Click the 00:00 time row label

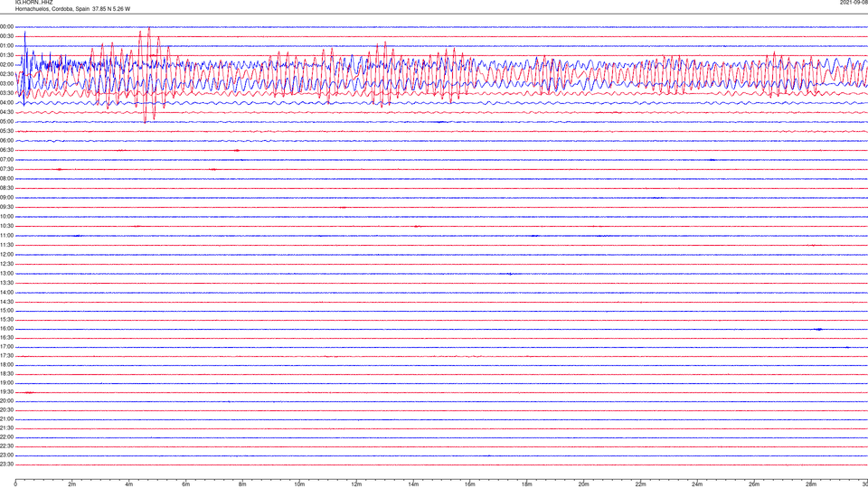[x=6, y=26]
